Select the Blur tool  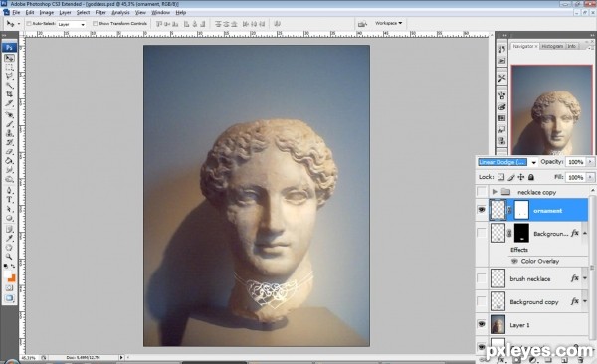(x=9, y=170)
